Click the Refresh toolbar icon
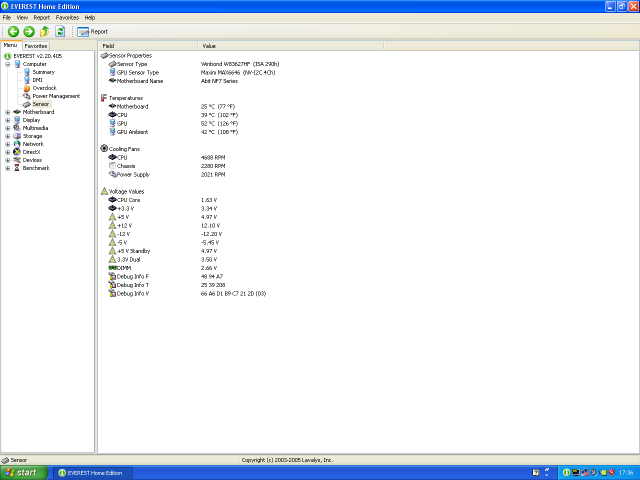This screenshot has width=640, height=480. (x=60, y=31)
